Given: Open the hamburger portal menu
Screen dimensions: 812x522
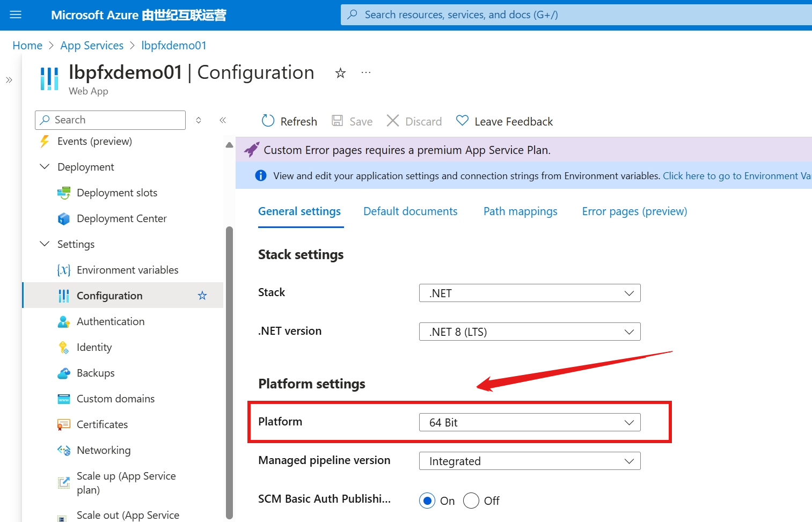Looking at the screenshot, I should click(x=16, y=15).
